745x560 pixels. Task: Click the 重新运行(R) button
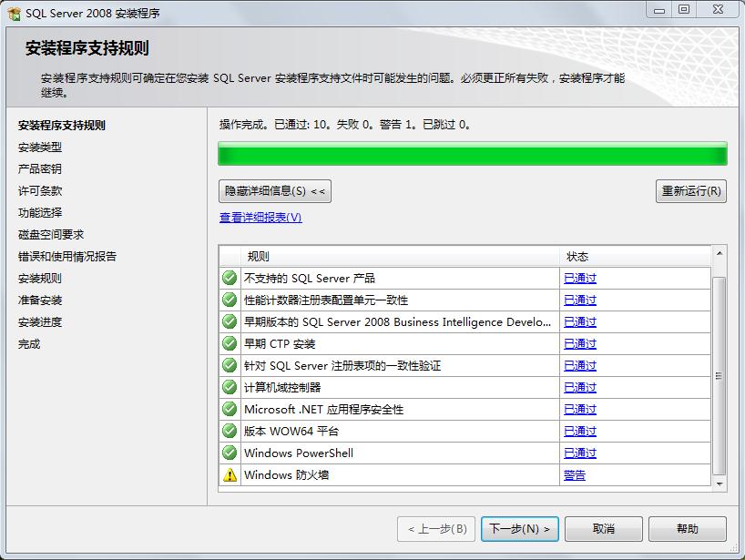[690, 191]
